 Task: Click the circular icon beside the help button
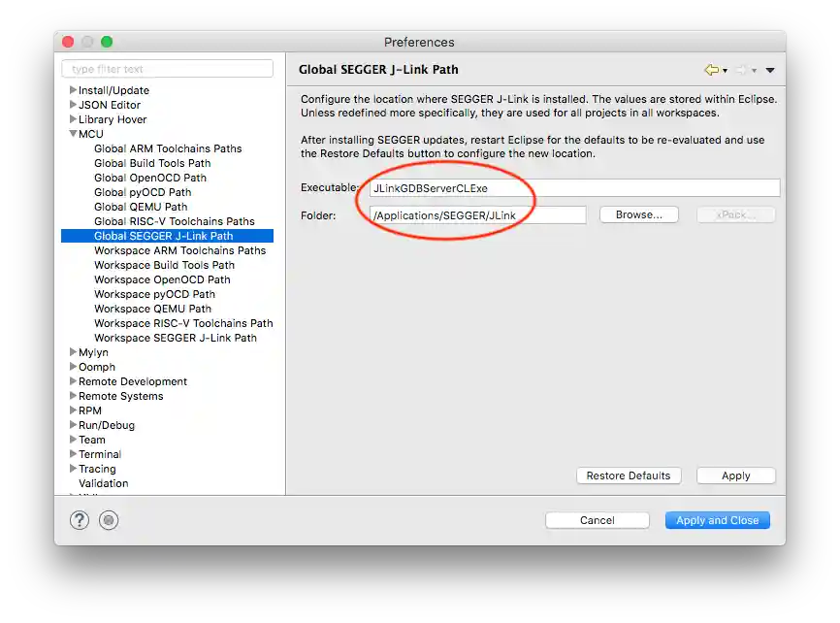coord(108,519)
